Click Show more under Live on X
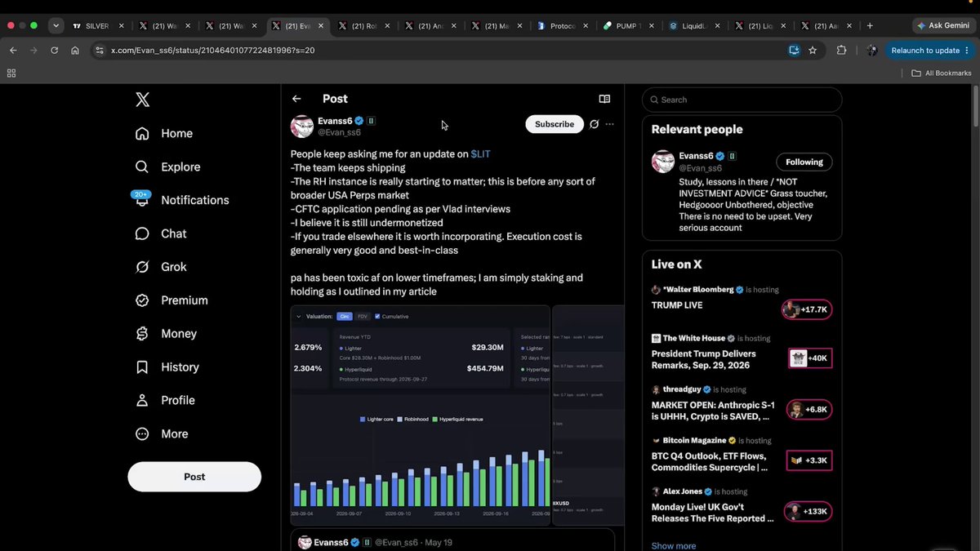Screen dimensions: 980x551 [x=674, y=545]
